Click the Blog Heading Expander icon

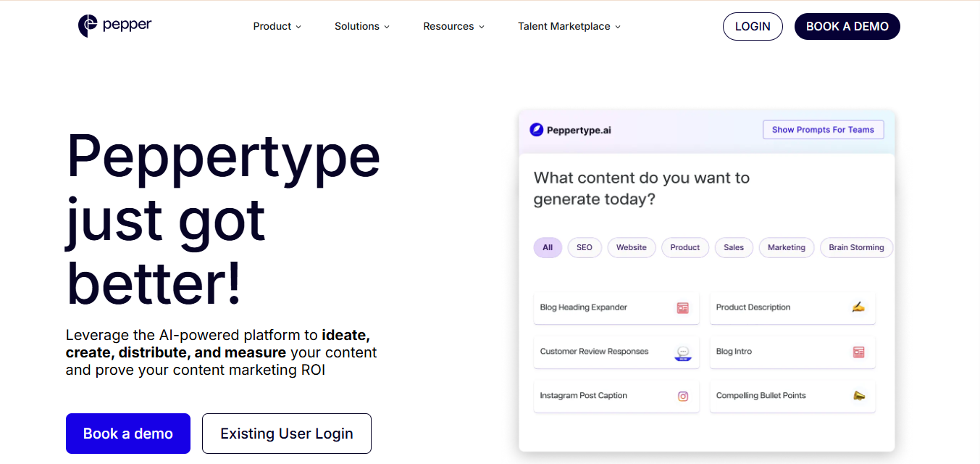pyautogui.click(x=682, y=308)
